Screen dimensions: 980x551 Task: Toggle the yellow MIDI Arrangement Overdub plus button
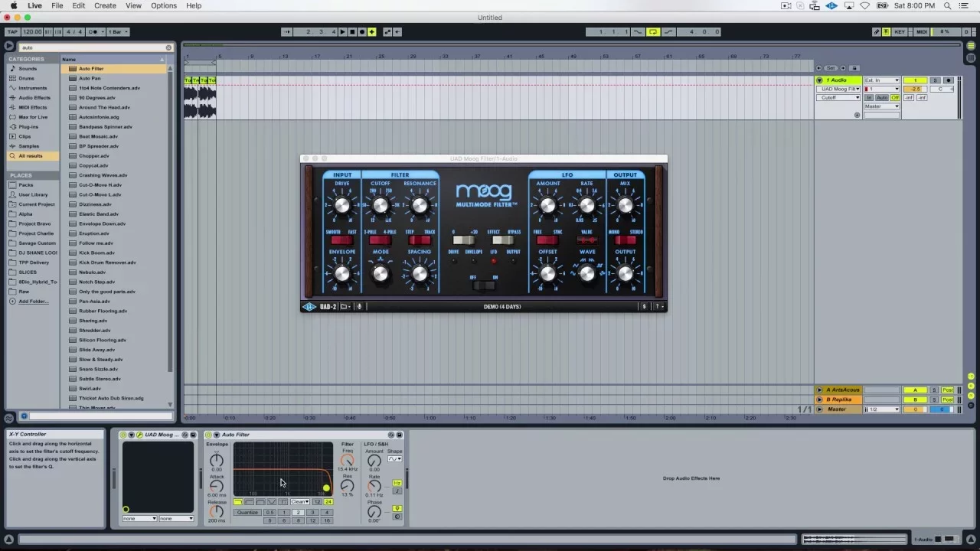click(372, 31)
